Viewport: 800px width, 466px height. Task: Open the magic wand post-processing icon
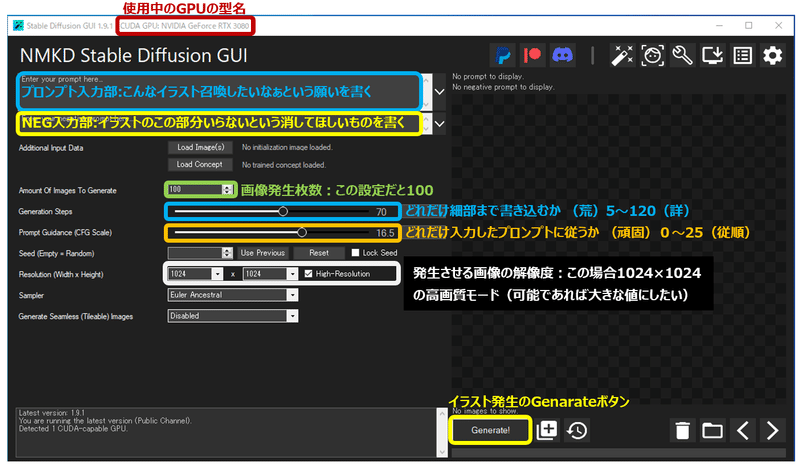(x=622, y=55)
